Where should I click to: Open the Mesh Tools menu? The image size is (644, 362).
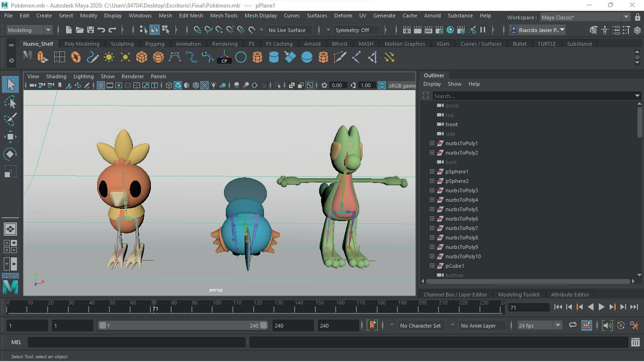[x=223, y=16]
